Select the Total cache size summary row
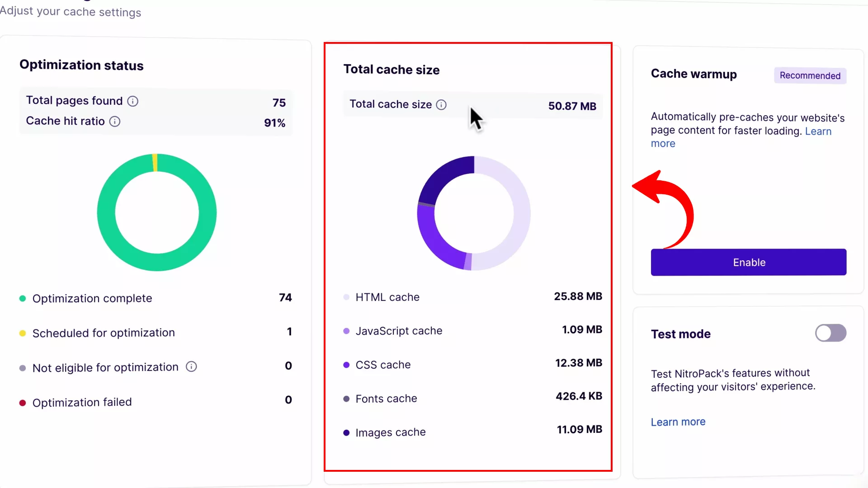The image size is (868, 488). pos(473,105)
